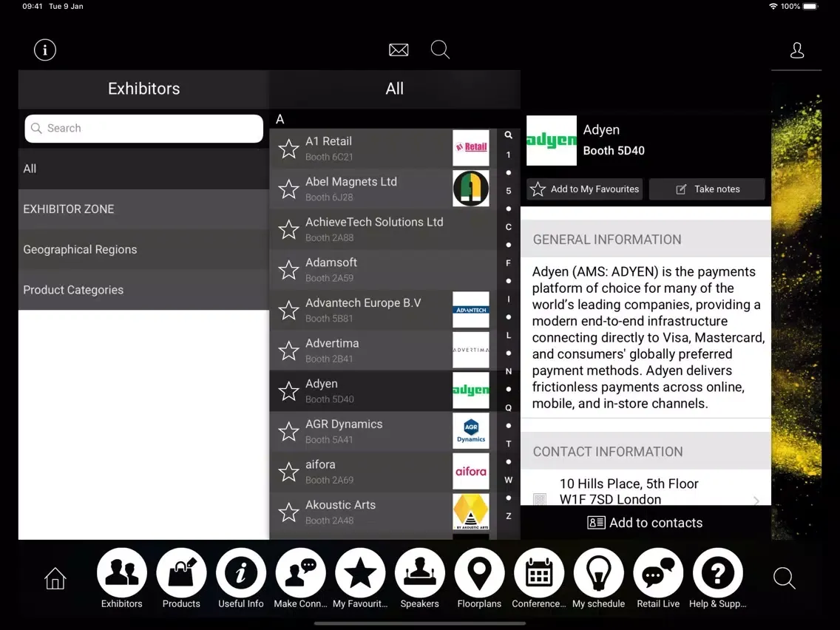Check the Wi-Fi status icon
The height and width of the screenshot is (630, 840).
click(x=773, y=7)
